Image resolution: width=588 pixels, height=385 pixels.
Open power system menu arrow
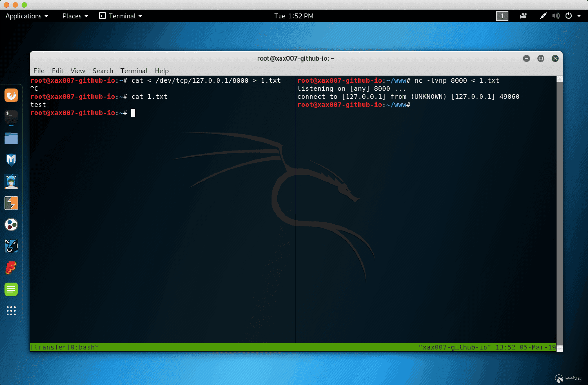(x=579, y=16)
